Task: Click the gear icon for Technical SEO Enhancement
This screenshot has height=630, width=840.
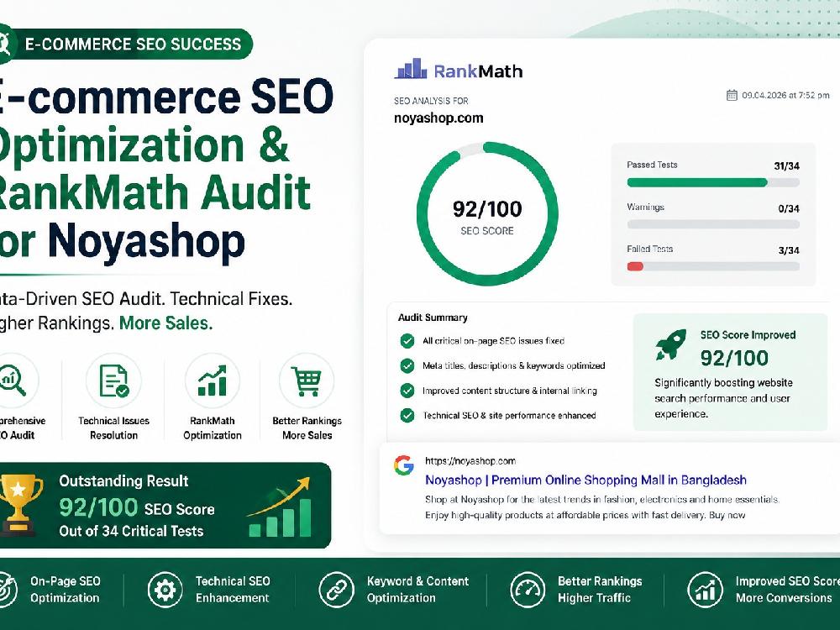Action: click(165, 590)
